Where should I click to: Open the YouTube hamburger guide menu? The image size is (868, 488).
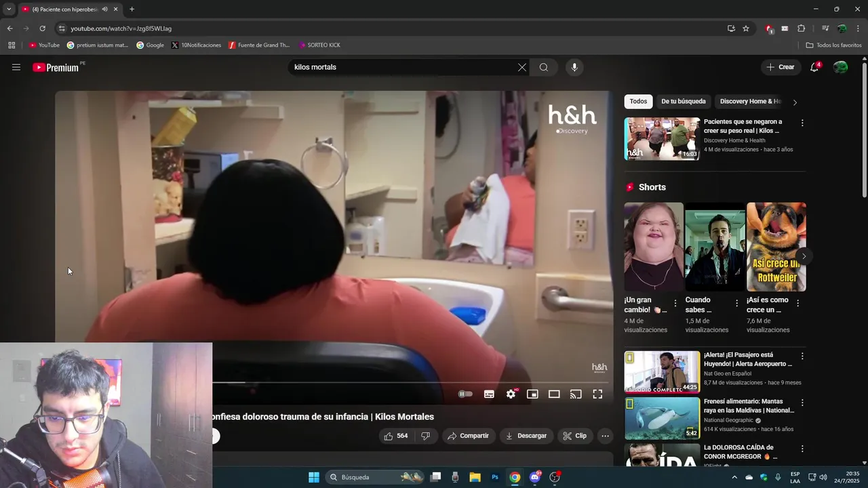(16, 67)
